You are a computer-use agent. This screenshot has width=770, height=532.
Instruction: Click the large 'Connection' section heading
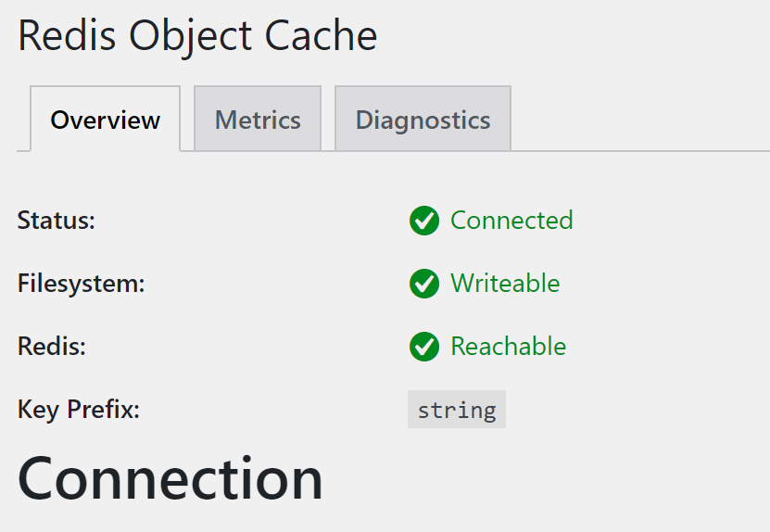(170, 479)
